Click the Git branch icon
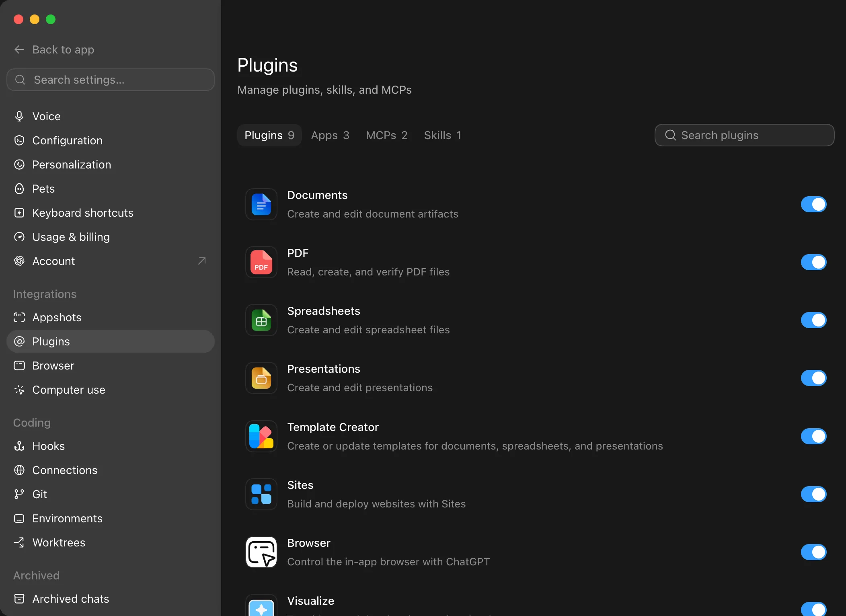Screen dimensions: 846x616 point(19,494)
